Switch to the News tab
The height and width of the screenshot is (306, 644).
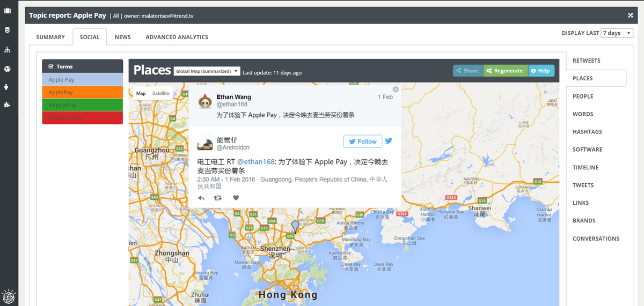pos(123,38)
